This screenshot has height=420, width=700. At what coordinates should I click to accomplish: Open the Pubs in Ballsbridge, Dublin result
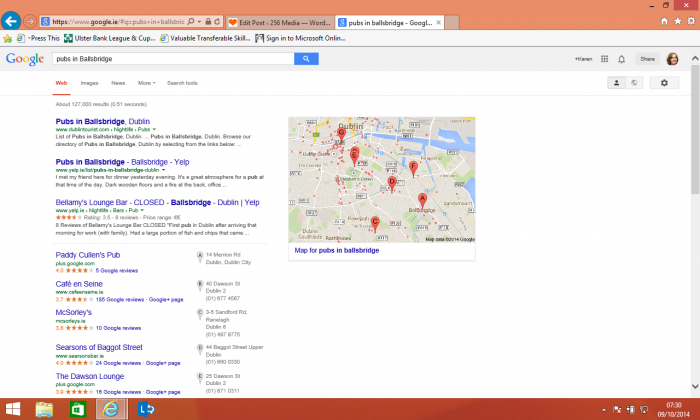[103, 121]
